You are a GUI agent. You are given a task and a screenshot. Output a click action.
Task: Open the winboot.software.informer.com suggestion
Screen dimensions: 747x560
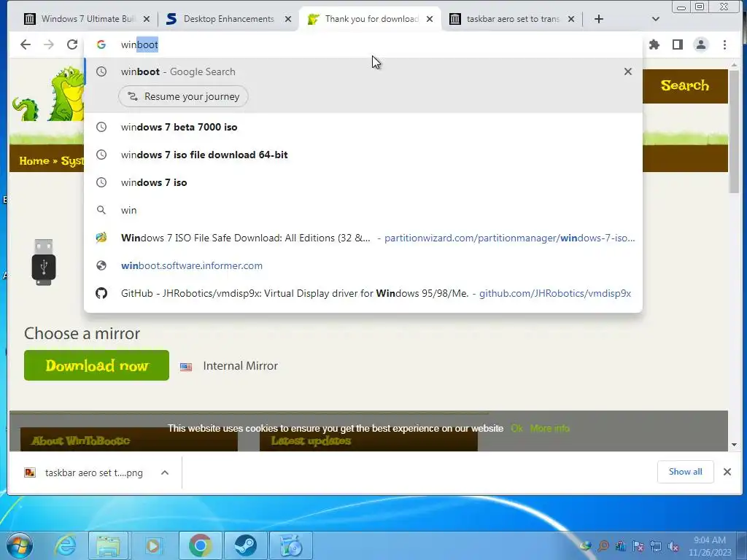(x=363, y=265)
